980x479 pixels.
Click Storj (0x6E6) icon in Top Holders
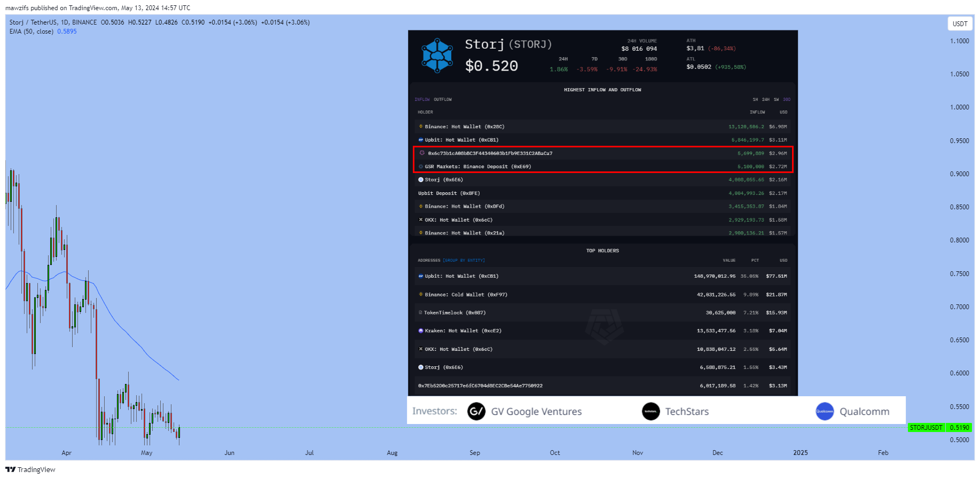(x=421, y=367)
